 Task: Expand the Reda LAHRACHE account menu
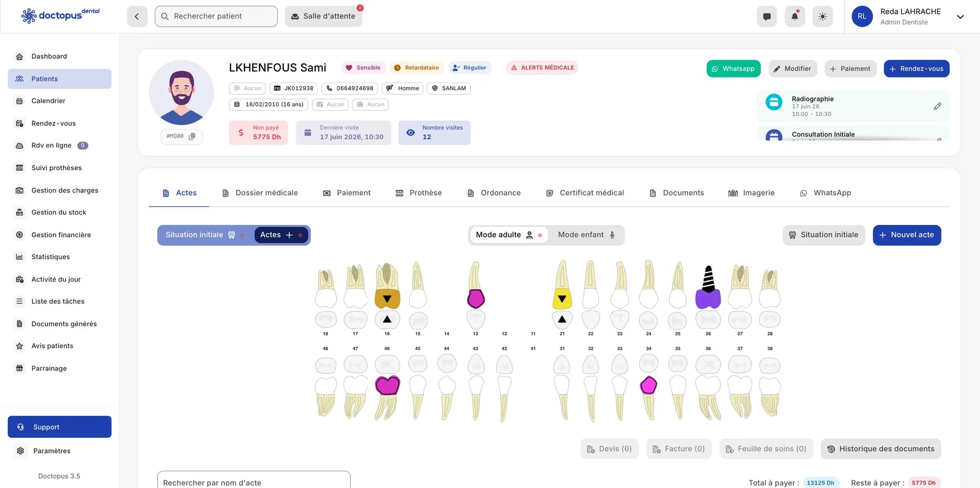960,17
